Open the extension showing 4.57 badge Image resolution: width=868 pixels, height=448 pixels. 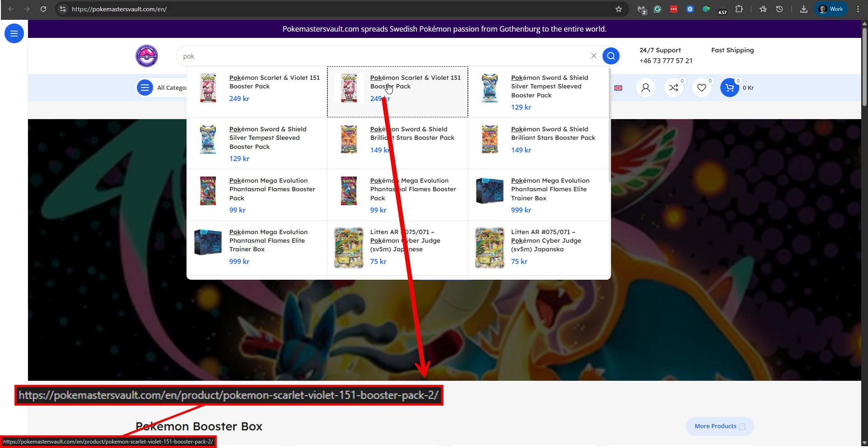click(x=723, y=10)
